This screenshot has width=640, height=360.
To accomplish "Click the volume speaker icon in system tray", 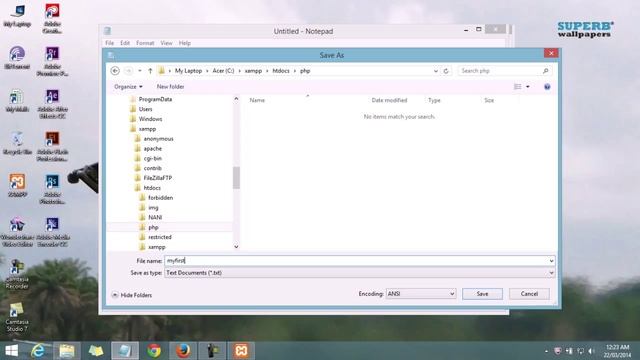I will pyautogui.click(x=591, y=351).
